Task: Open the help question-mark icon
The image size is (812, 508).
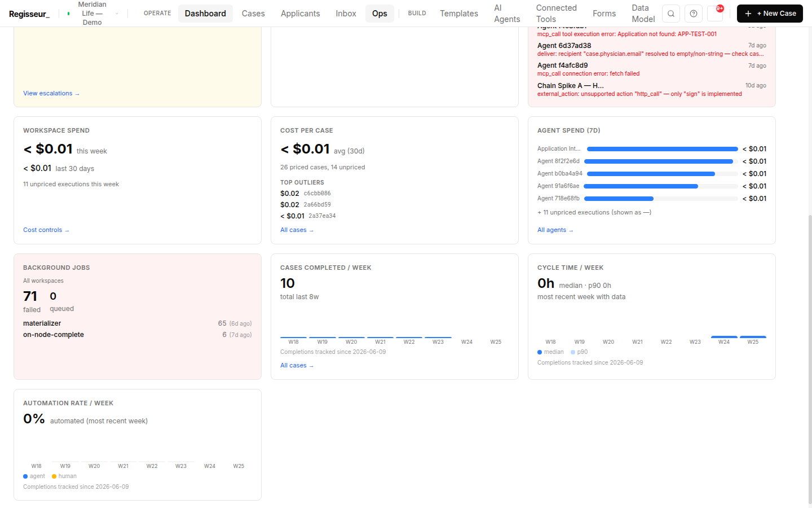Action: [694, 14]
